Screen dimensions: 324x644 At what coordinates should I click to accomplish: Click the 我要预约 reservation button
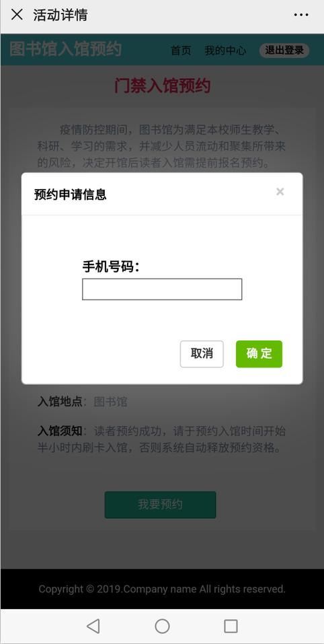(160, 504)
